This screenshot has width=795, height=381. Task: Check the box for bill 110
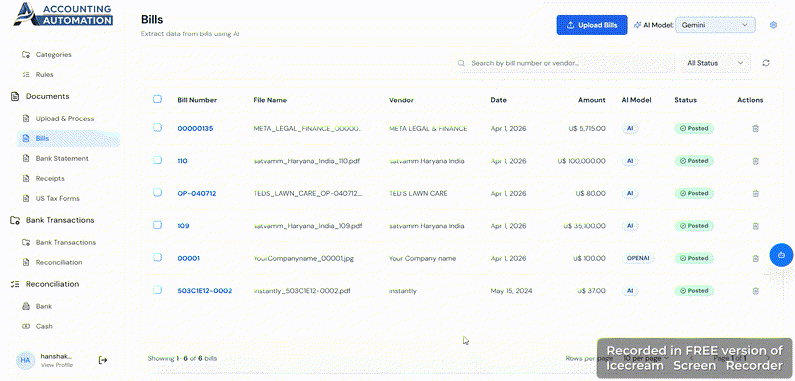click(x=157, y=160)
